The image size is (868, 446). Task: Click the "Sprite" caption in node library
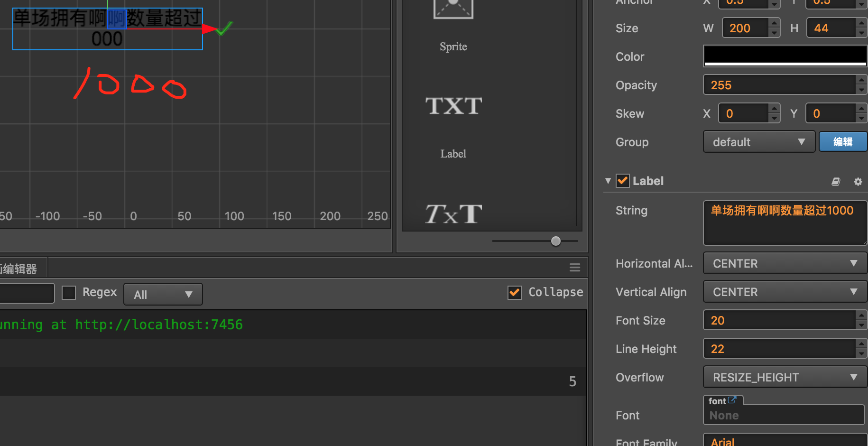point(453,46)
